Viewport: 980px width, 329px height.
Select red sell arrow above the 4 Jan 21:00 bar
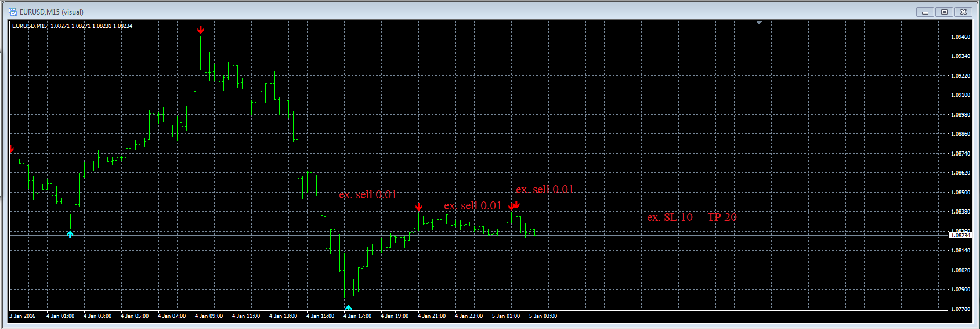(x=419, y=207)
